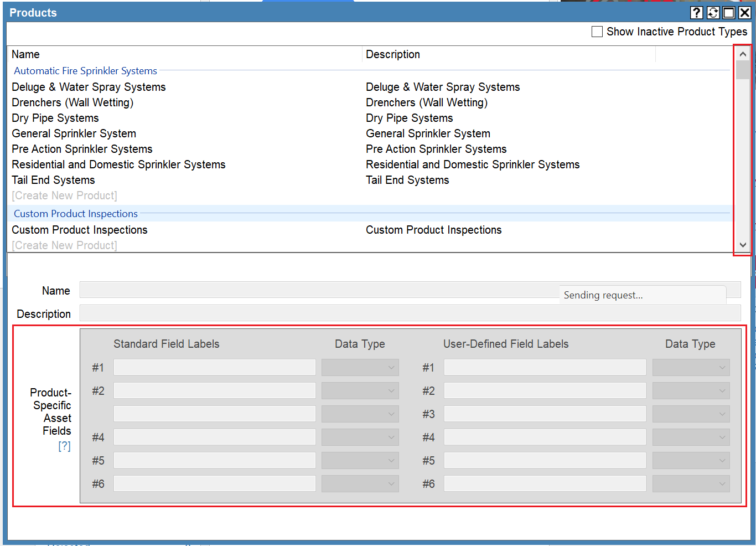Click Create New Product under Automatic Fire Sprinkler

coord(64,195)
